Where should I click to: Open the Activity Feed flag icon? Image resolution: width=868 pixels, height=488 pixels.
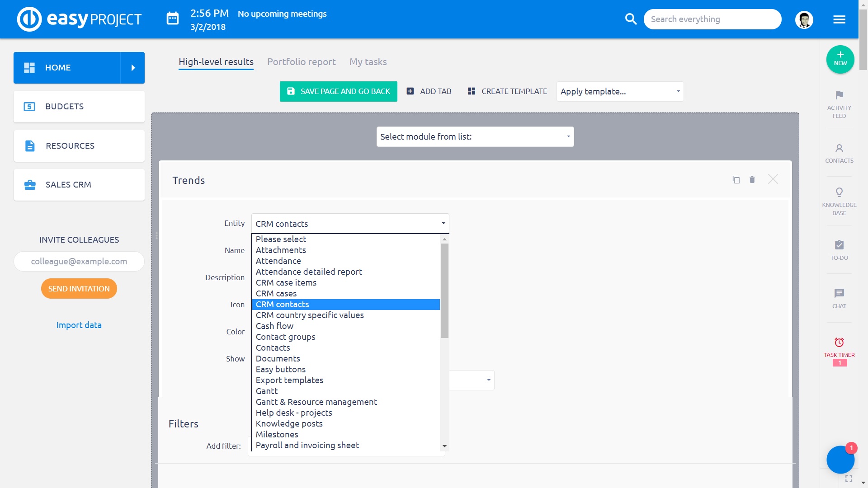839,95
